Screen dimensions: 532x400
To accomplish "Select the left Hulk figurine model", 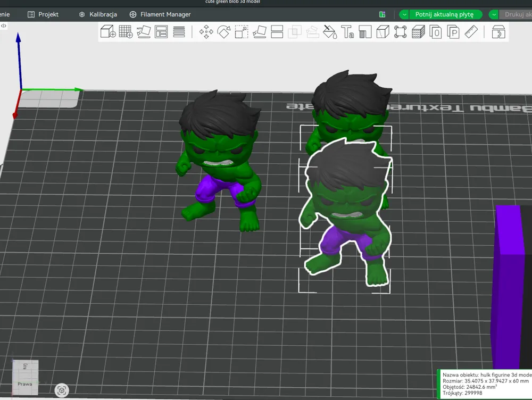I will [220, 161].
